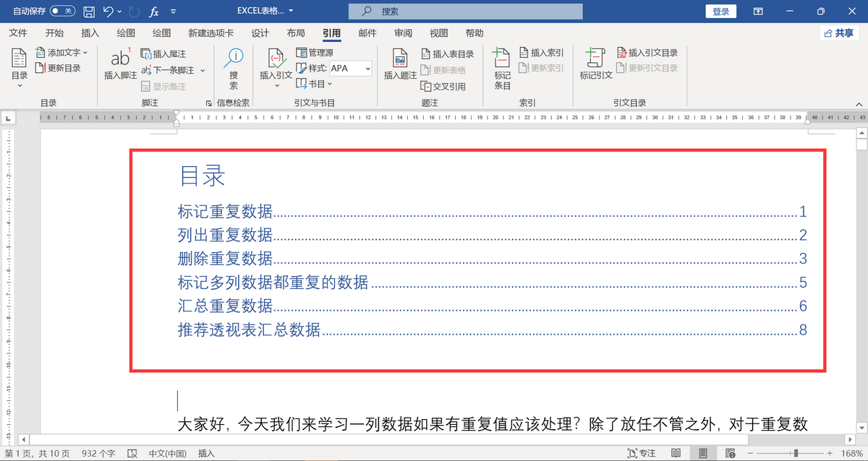Click the Insert Citation icon
Screen dimensions: 868x461
(276, 59)
